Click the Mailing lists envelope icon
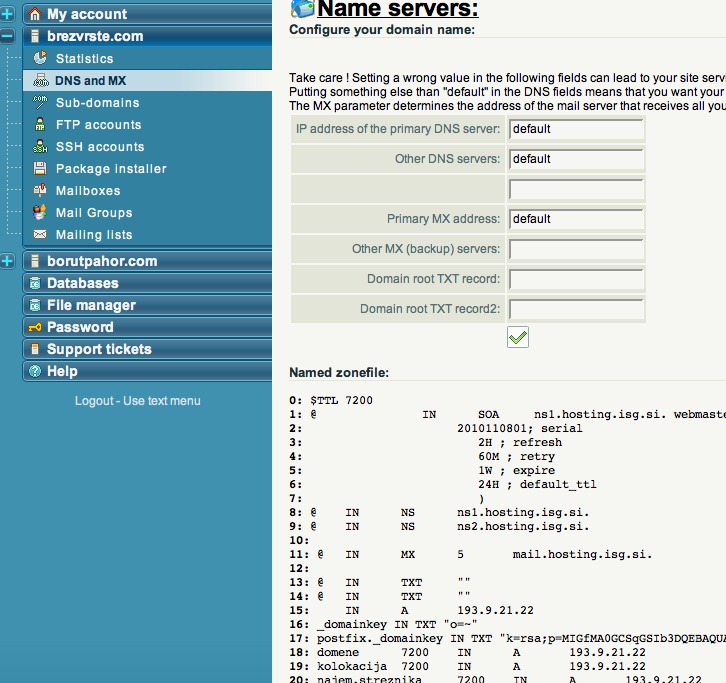 pos(40,235)
